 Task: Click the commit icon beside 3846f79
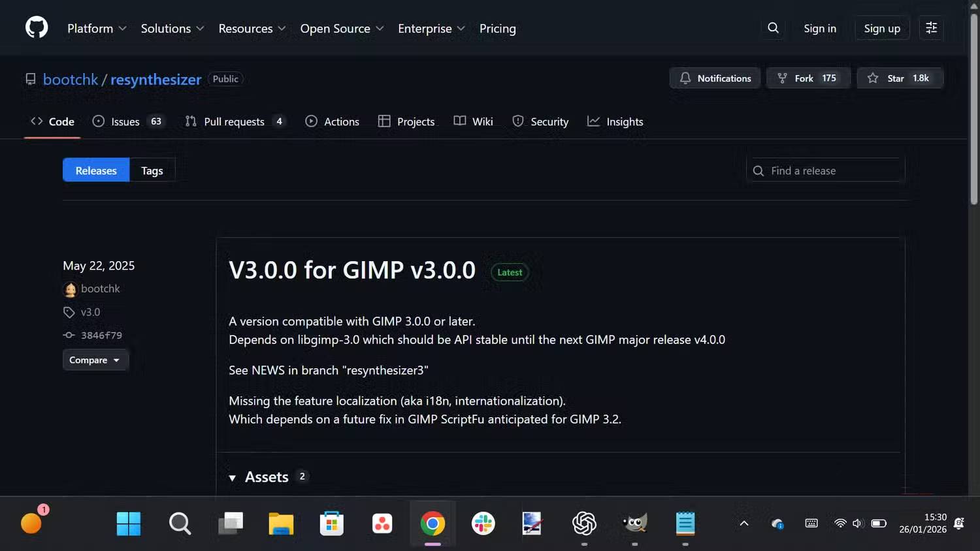coord(69,335)
